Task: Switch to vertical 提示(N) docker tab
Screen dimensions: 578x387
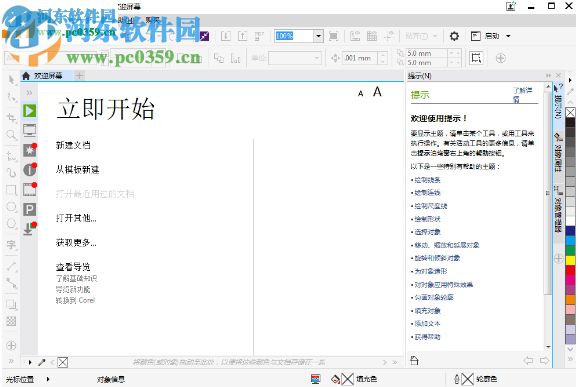Action: (558, 102)
